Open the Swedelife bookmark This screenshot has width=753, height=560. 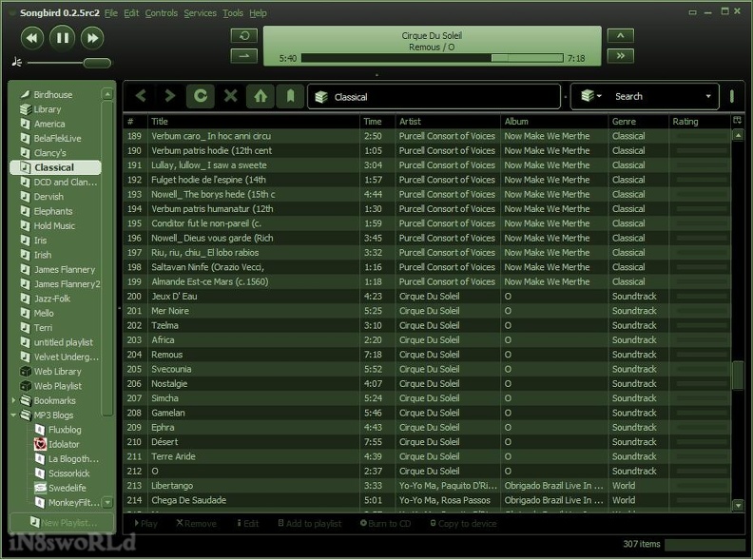click(67, 488)
